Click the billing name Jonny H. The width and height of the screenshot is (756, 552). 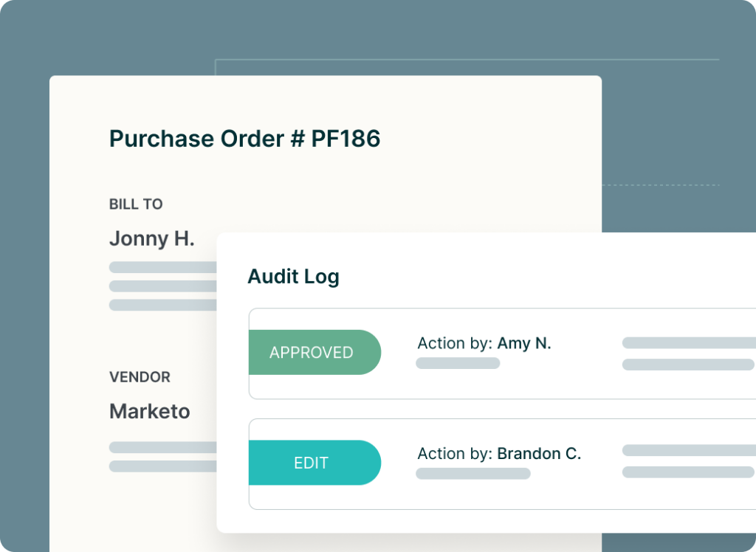tap(152, 239)
